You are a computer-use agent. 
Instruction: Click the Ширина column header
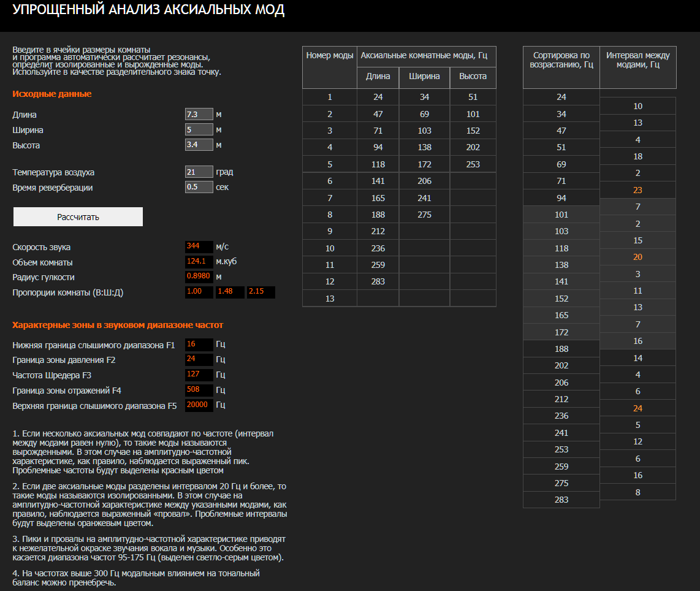[425, 78]
